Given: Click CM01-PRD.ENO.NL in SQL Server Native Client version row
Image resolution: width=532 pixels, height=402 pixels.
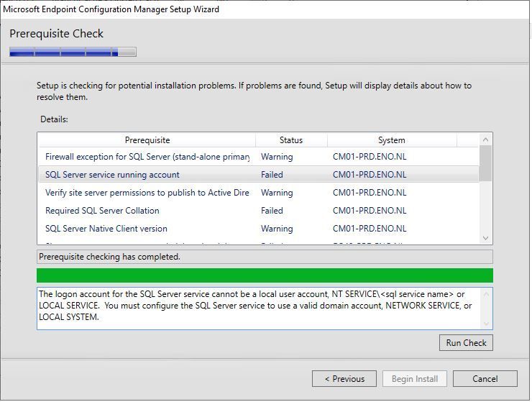Looking at the screenshot, I should (370, 229).
